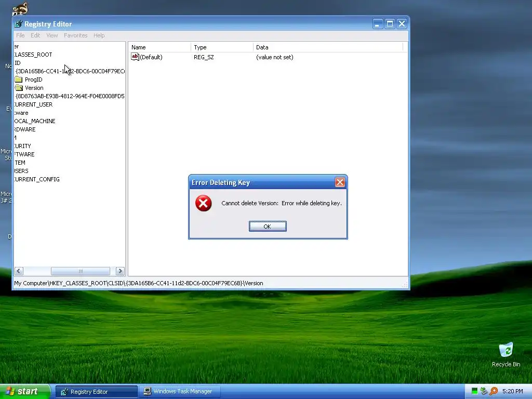Click the Registry Editor title bar icon

point(18,24)
